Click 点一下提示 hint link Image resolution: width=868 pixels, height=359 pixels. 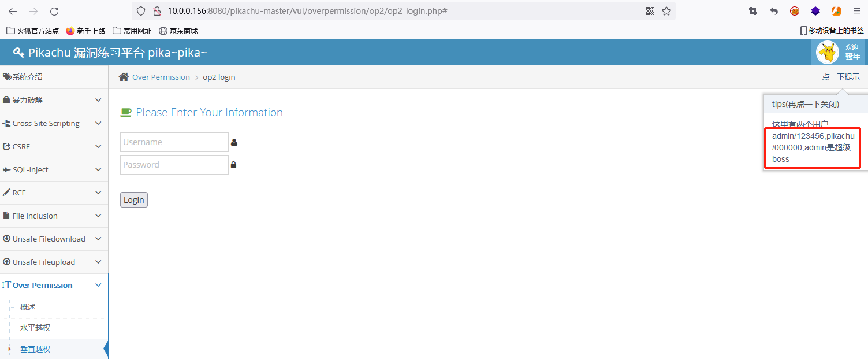tap(843, 77)
